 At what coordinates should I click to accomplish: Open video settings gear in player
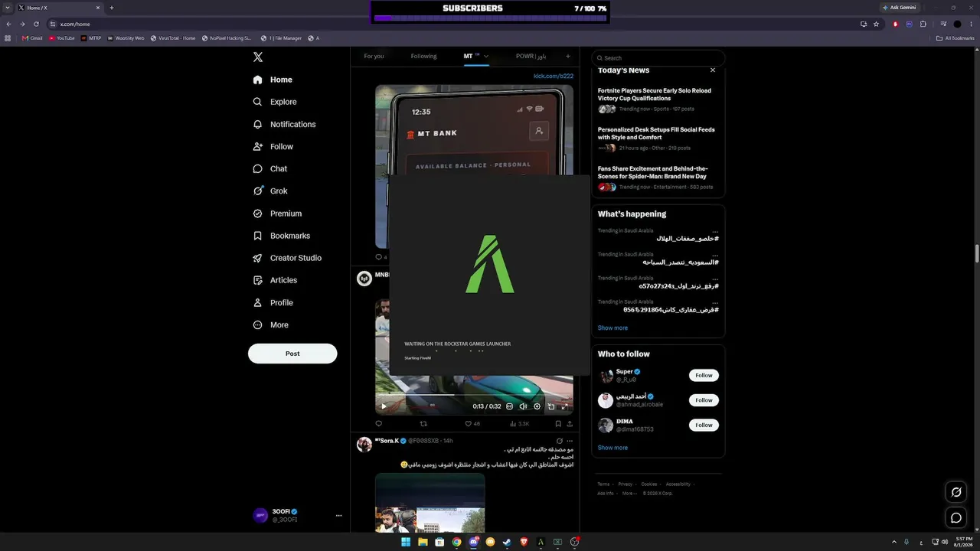[537, 406]
